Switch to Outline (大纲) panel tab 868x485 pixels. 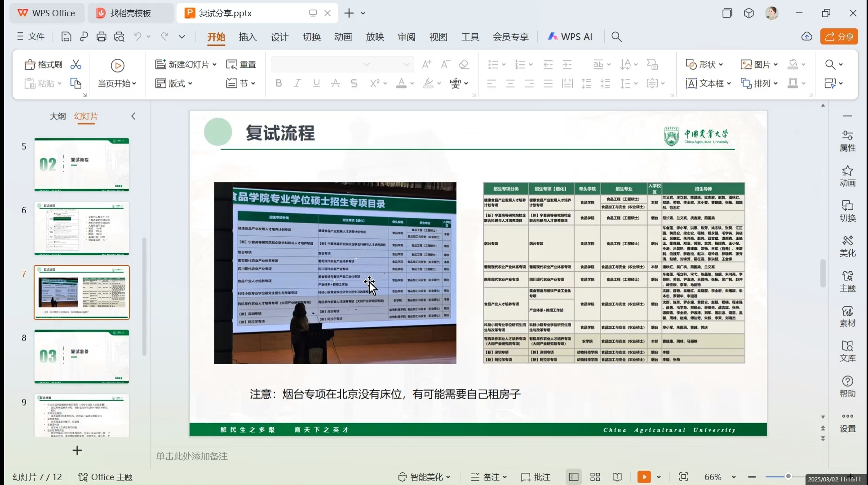[x=58, y=116]
